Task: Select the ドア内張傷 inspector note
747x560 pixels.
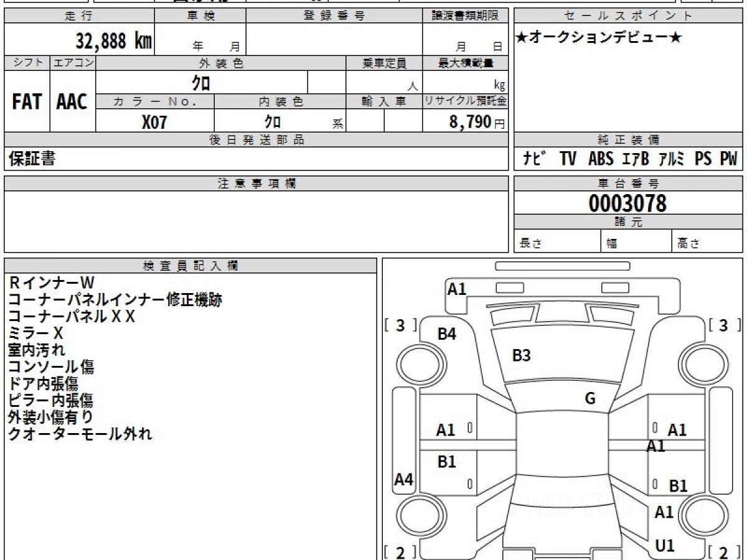Action: click(x=44, y=384)
